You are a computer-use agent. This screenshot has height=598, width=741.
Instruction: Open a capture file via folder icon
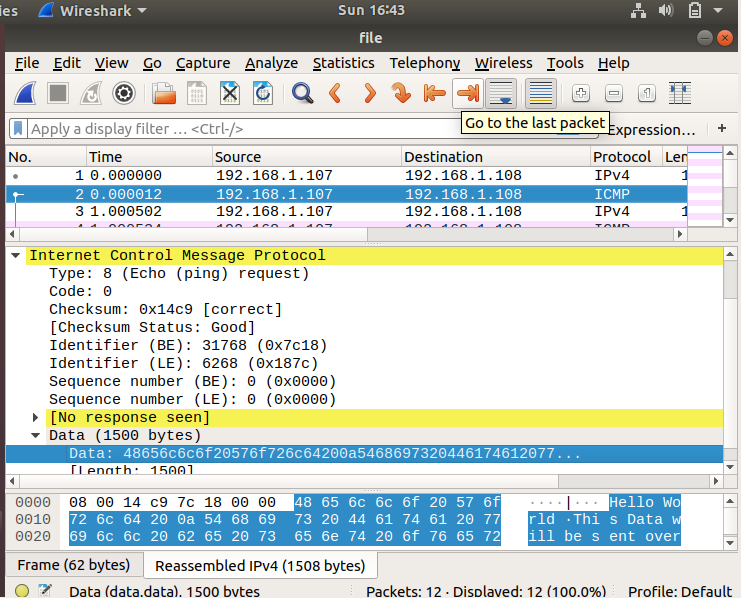click(164, 94)
